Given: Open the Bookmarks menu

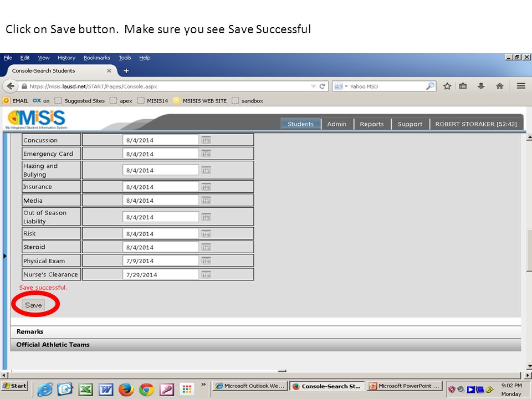Looking at the screenshot, I should (97, 58).
